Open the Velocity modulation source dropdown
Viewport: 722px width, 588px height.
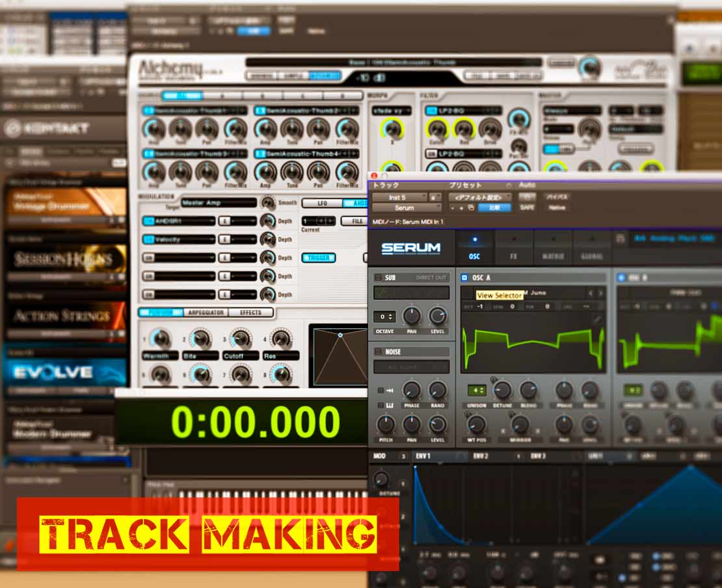(185, 239)
